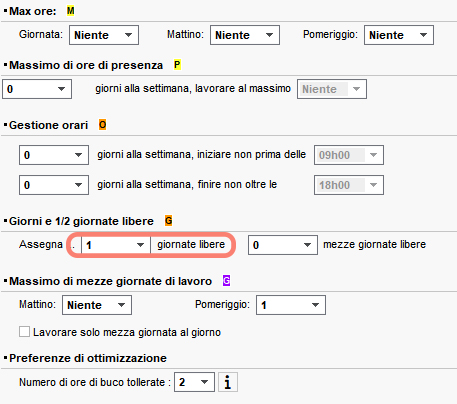457x404 pixels.
Task: Open the Mattino max ore dropdown
Action: [x=245, y=35]
